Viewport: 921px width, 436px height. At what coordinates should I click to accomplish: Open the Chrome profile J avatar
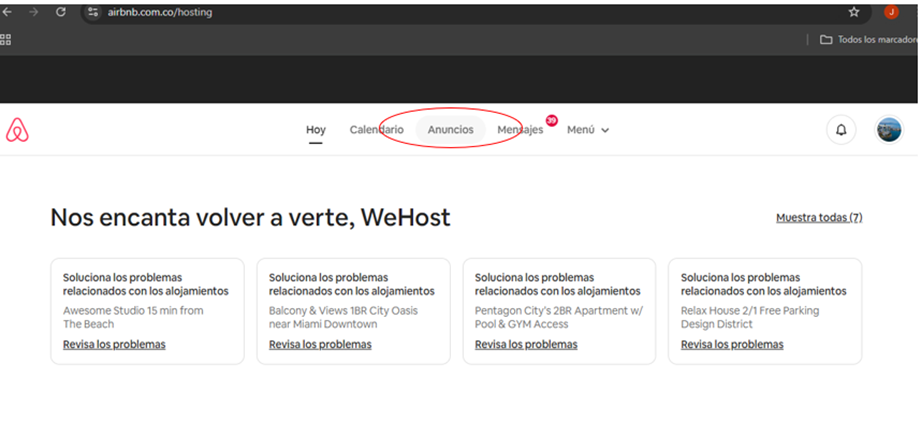(x=892, y=12)
